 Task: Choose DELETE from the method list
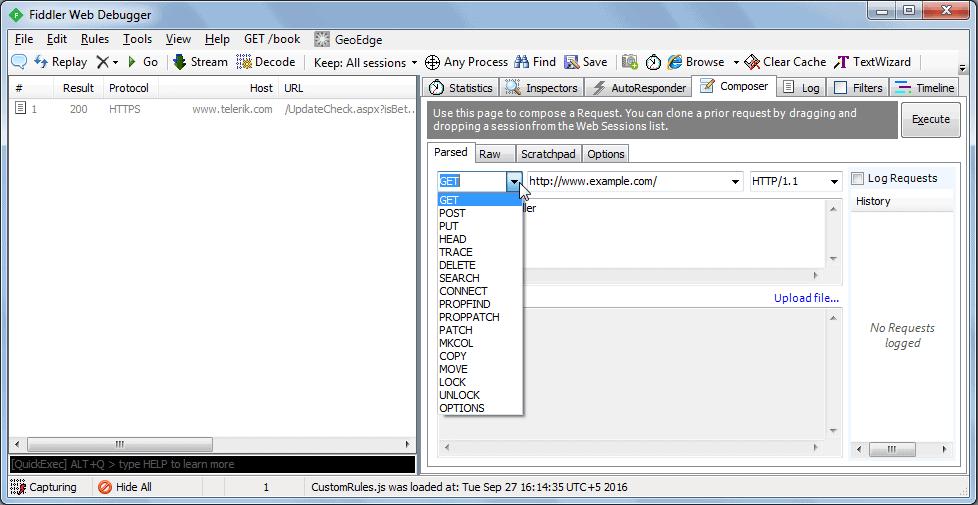coord(480,265)
